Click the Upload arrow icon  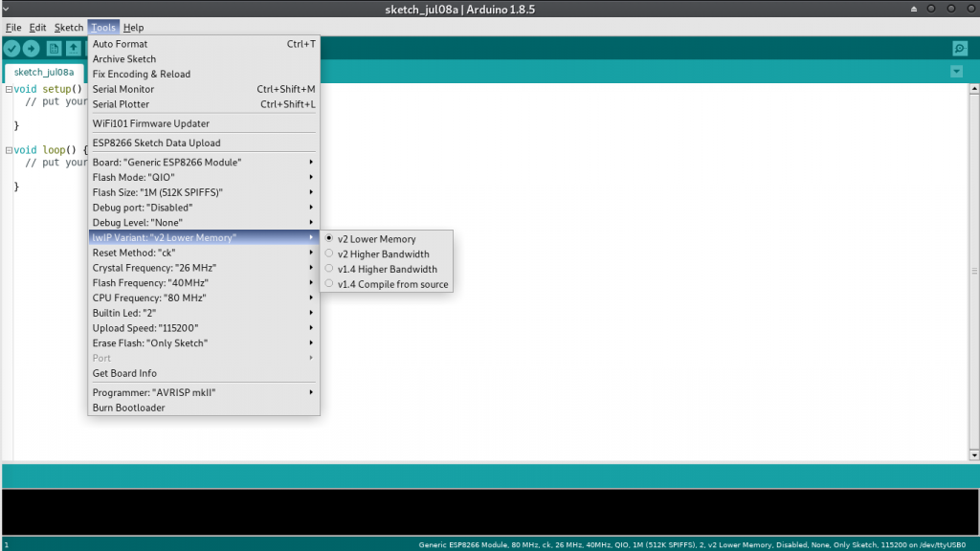tap(32, 49)
